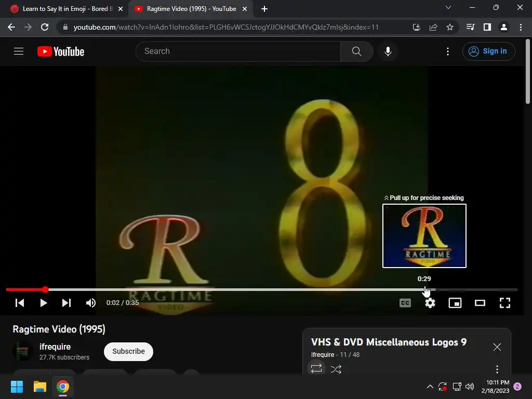Screen dimensions: 532x399
Task: Open Chrome profile icon
Action: coord(504,27)
